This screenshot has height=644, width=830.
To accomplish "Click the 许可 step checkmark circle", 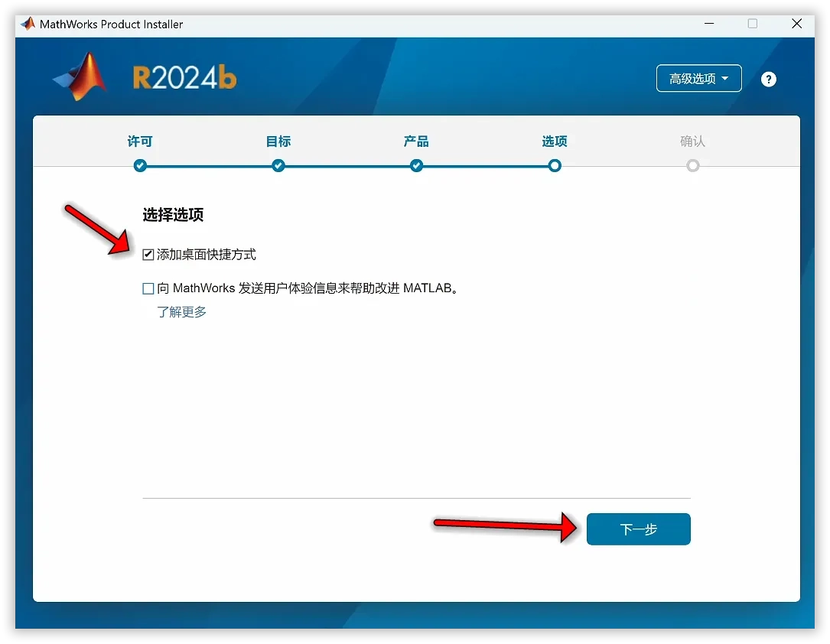I will click(x=140, y=166).
